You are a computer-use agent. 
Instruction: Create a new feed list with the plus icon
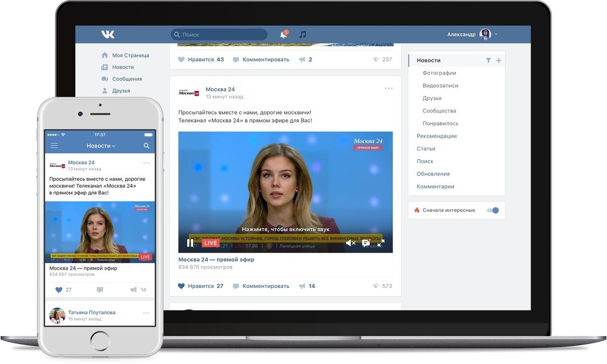[x=498, y=60]
